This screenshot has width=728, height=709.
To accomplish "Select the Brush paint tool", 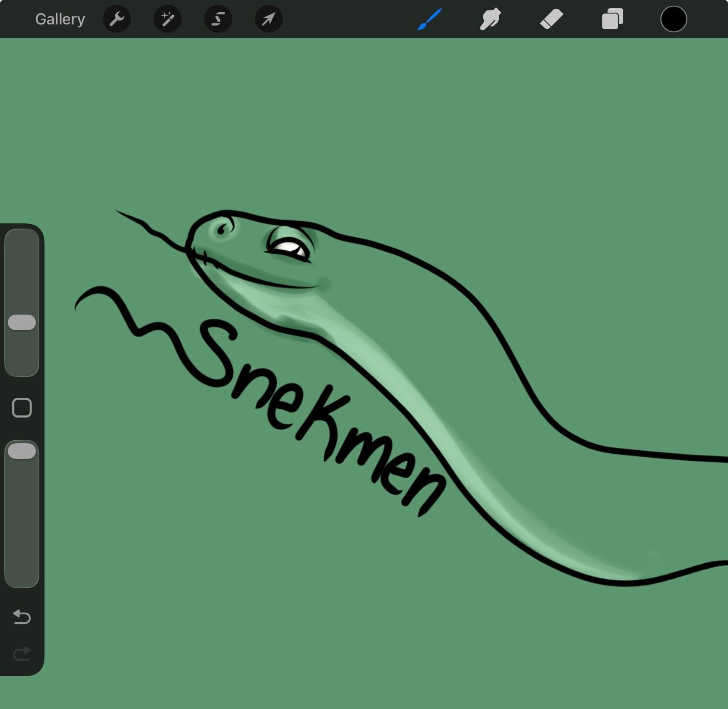I will pyautogui.click(x=429, y=19).
